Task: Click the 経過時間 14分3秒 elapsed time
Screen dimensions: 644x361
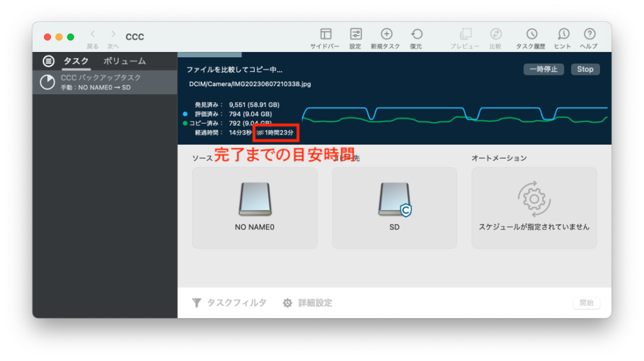Action: coord(240,133)
